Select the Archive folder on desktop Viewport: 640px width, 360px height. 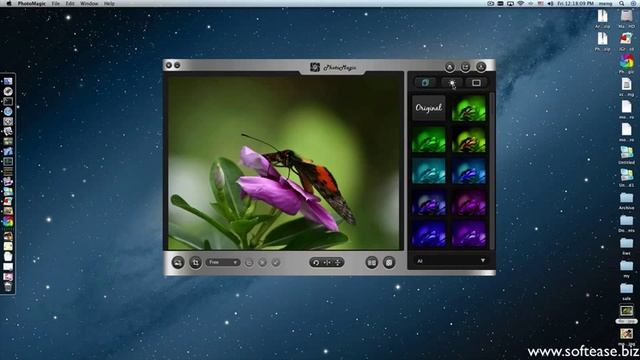[x=627, y=201]
